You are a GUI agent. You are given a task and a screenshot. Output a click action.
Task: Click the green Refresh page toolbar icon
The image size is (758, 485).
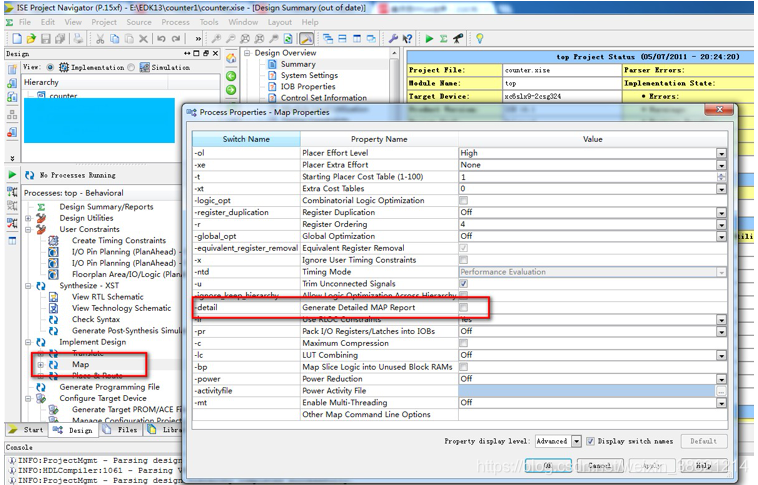[x=288, y=39]
